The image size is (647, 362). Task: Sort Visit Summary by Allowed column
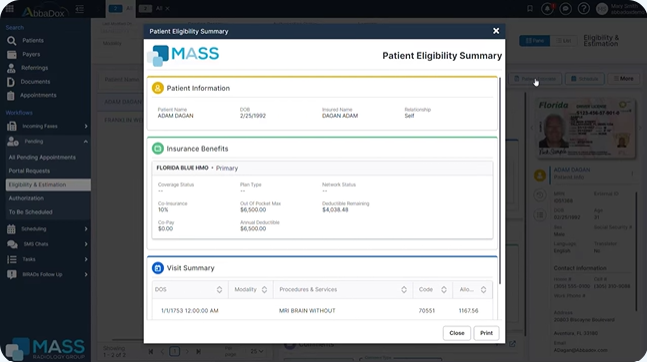click(483, 290)
